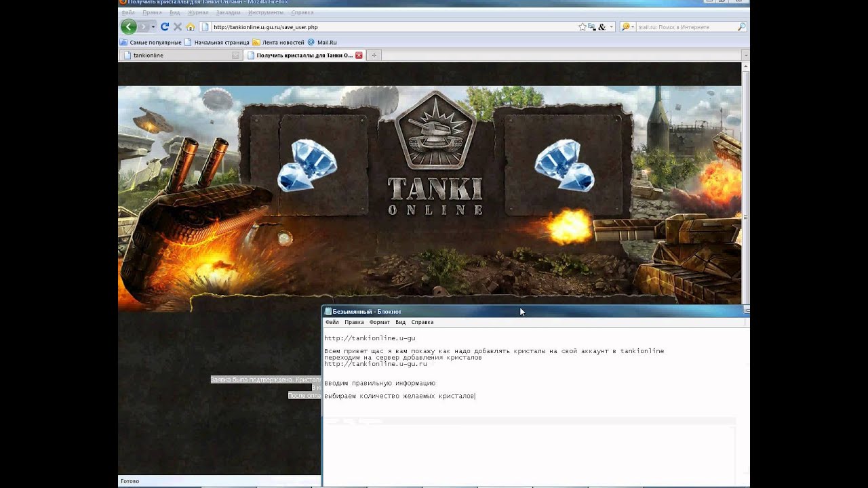Click the left diamond crystals image
The width and height of the screenshot is (868, 488).
308,164
